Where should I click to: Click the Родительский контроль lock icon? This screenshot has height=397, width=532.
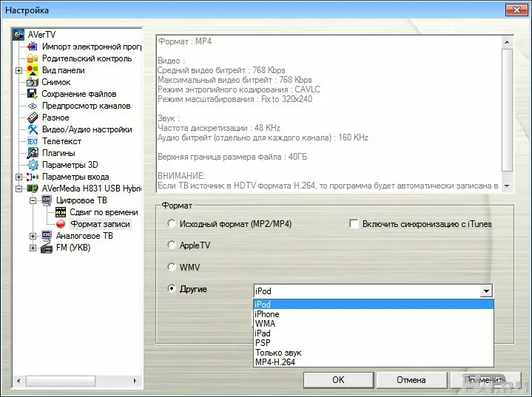[x=33, y=58]
